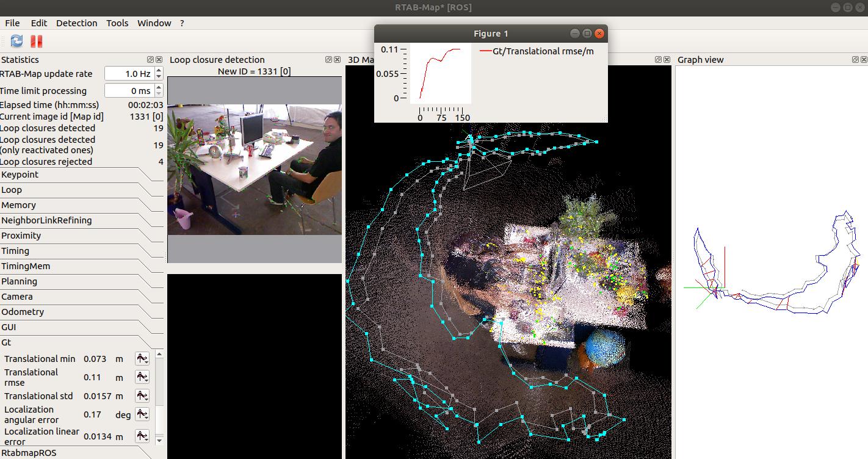Click the plot icon beside Translational min
The width and height of the screenshot is (868, 459).
pyautogui.click(x=142, y=358)
